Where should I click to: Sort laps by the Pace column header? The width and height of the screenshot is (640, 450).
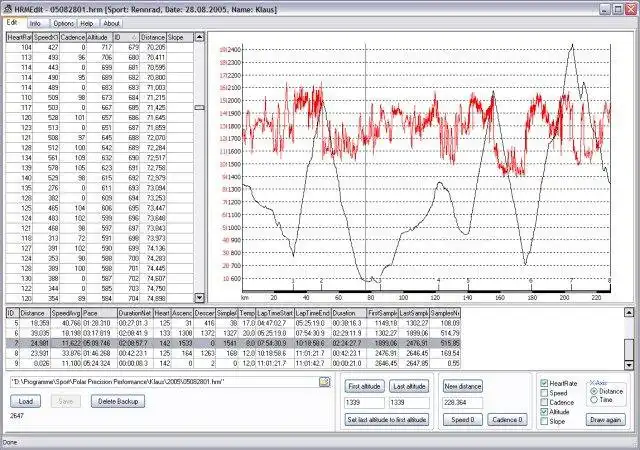(x=99, y=313)
